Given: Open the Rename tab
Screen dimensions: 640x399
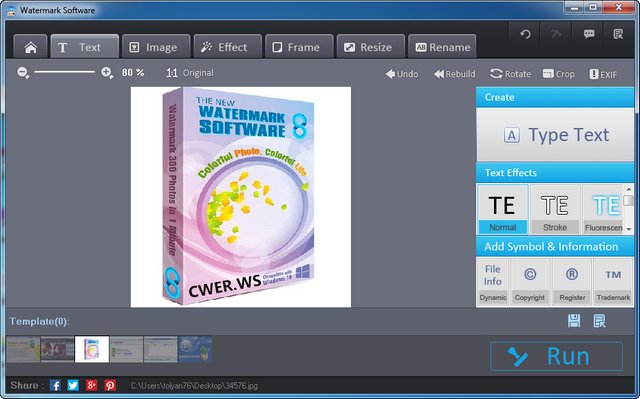Looking at the screenshot, I should tap(442, 47).
